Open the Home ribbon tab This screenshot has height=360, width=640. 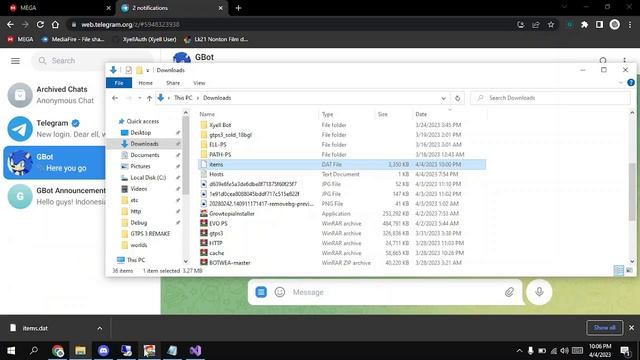[x=145, y=83]
